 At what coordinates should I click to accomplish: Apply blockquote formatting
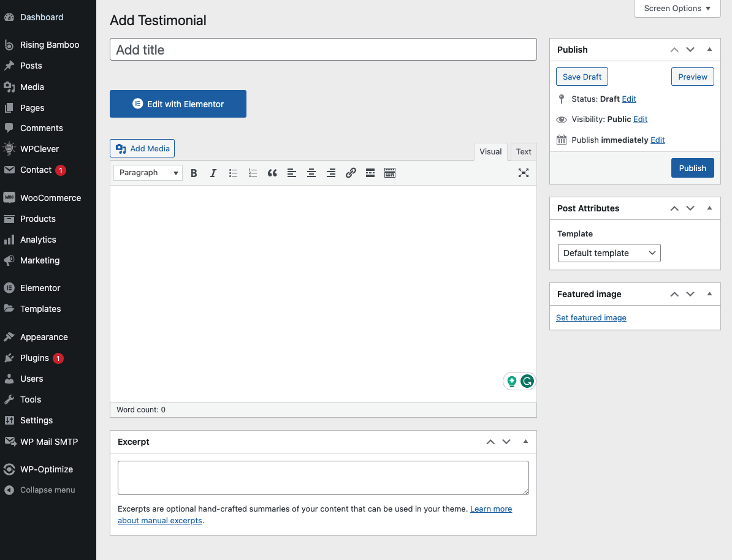pos(272,173)
